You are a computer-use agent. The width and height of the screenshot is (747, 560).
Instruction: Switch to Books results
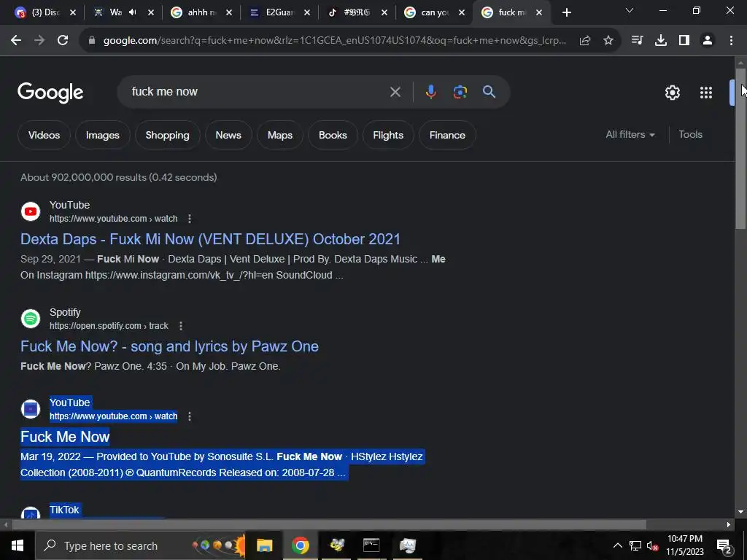point(333,135)
